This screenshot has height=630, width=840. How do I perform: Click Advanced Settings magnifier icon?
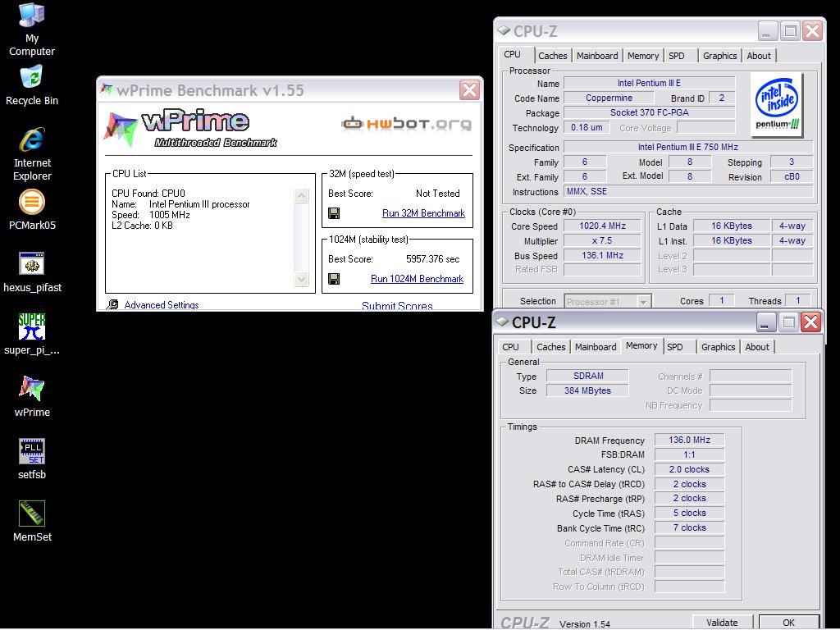tap(112, 305)
